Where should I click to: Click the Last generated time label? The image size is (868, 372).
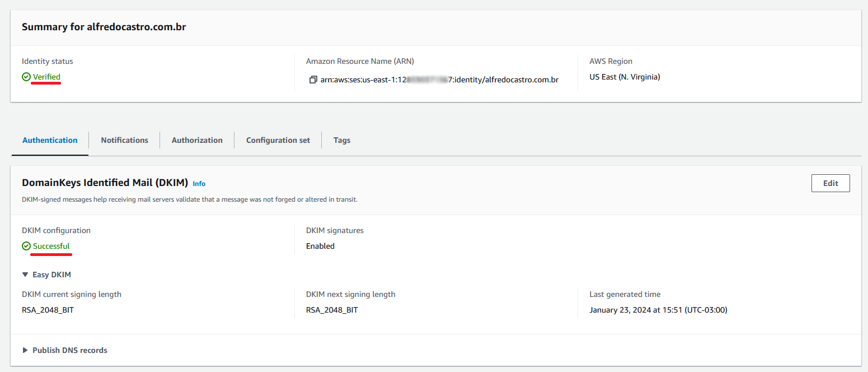(625, 294)
